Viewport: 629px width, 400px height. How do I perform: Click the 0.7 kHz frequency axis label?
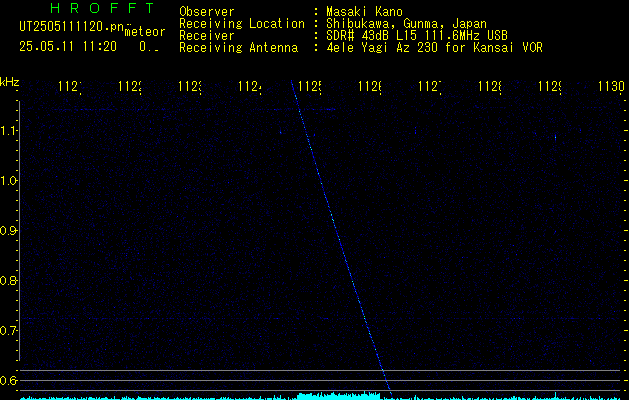click(x=8, y=330)
